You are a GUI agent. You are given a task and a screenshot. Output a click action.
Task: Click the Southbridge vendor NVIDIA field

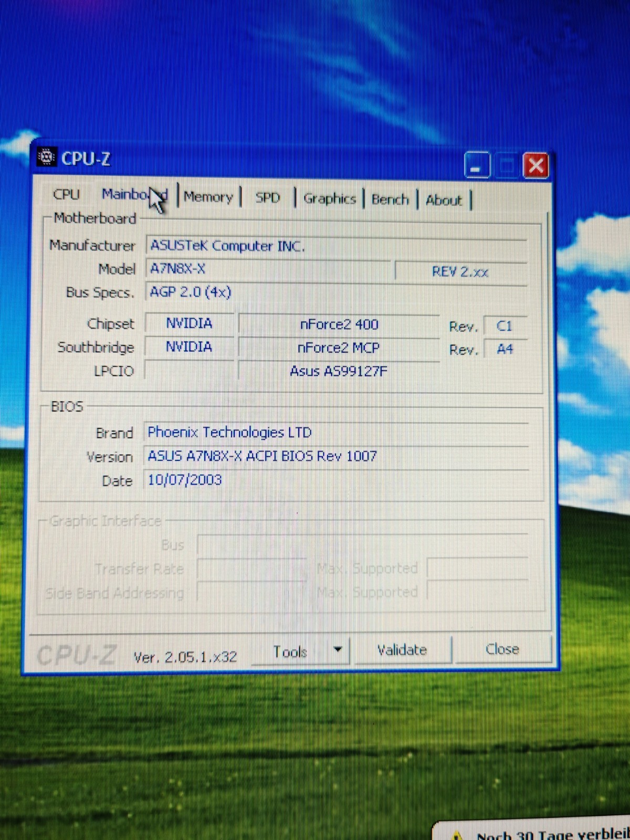(189, 347)
